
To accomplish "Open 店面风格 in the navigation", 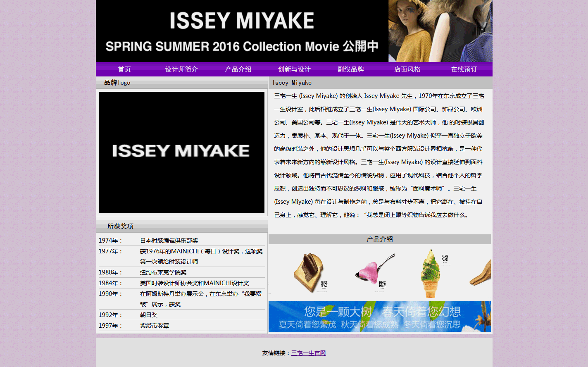I will pos(407,69).
